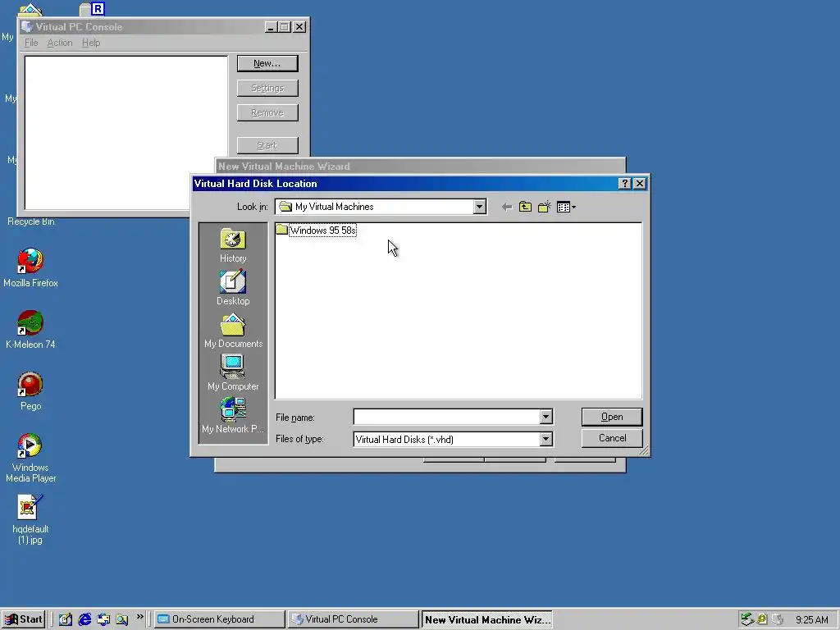Switch to On-Screen Keyboard taskbar button

(220, 619)
